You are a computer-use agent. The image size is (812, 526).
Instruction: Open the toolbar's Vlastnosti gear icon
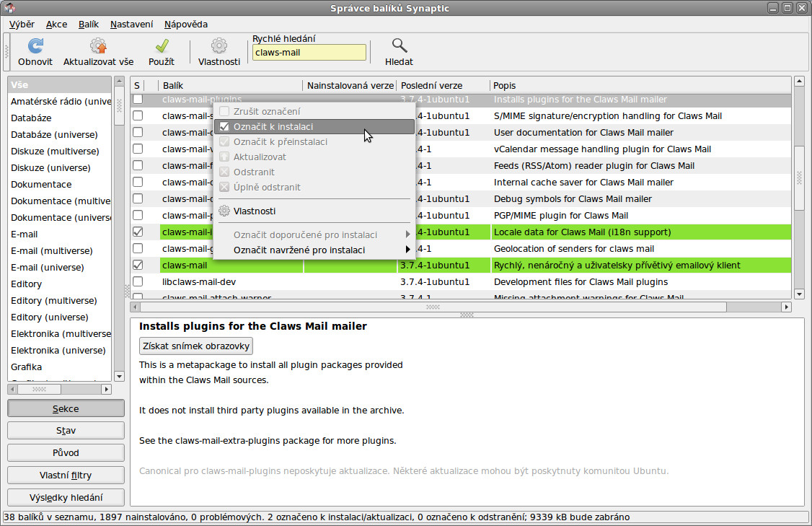tap(219, 46)
